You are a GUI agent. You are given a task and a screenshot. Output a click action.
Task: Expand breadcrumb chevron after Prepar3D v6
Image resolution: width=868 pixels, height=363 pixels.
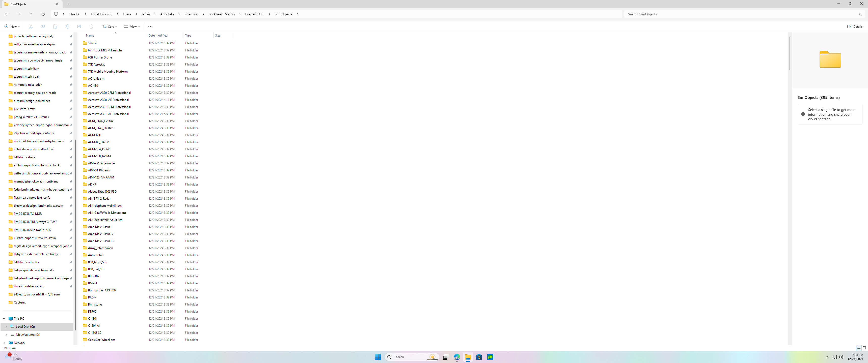(x=269, y=14)
